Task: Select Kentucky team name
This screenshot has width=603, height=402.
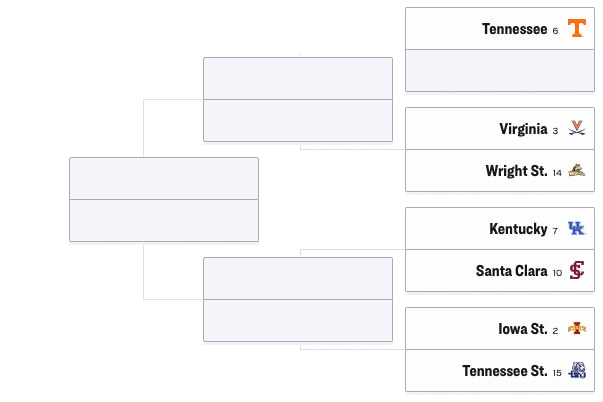Action: coord(518,229)
